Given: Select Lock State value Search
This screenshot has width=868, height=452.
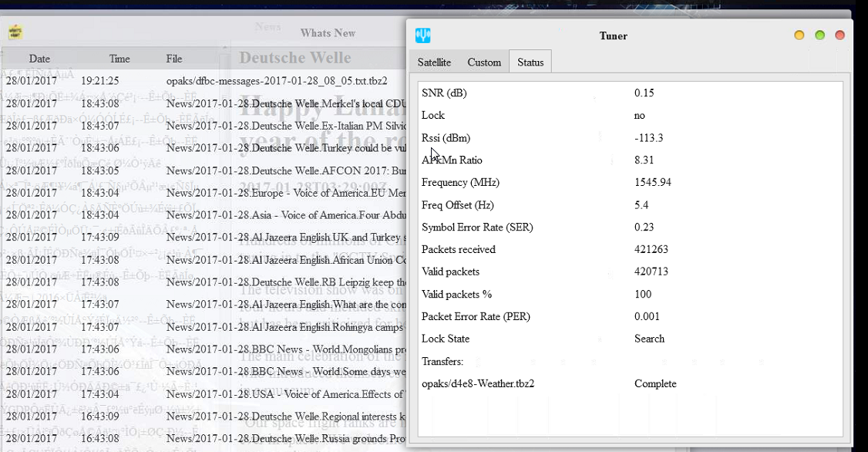Looking at the screenshot, I should click(649, 339).
